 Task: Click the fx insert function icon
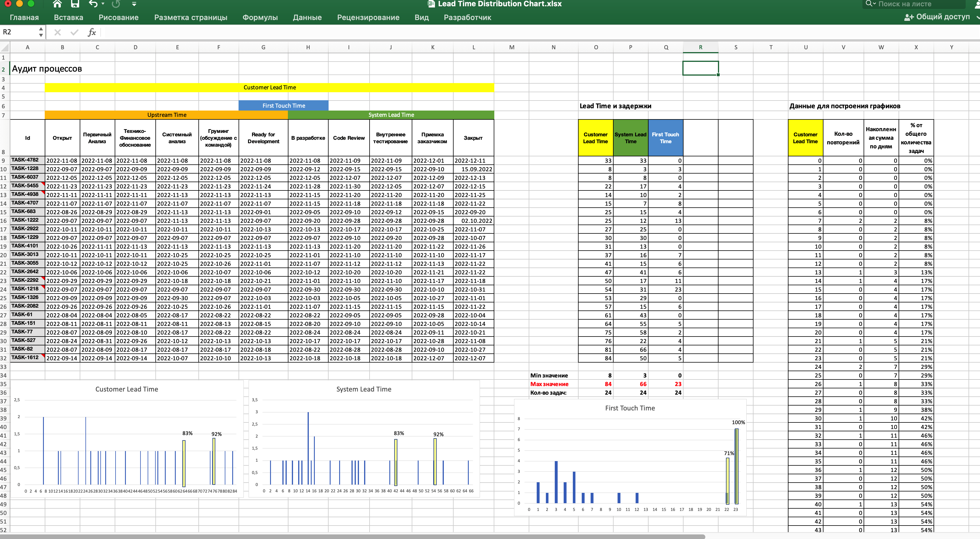pyautogui.click(x=92, y=32)
